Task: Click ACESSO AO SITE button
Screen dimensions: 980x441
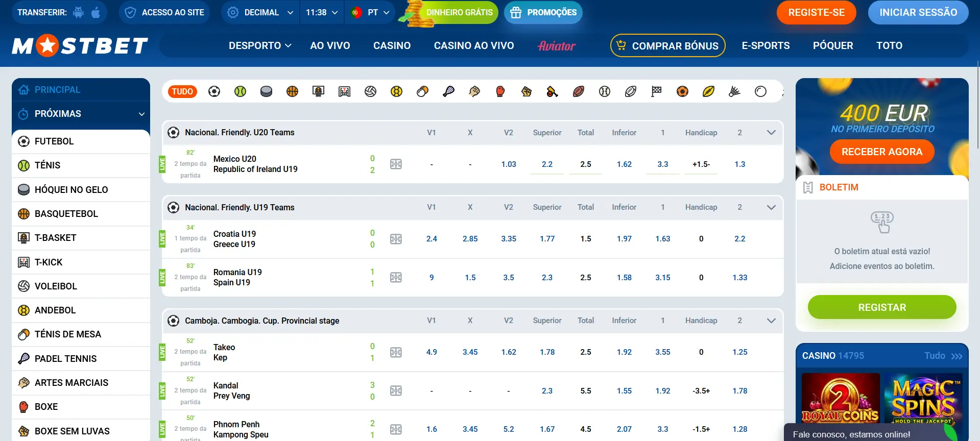Action: pyautogui.click(x=165, y=12)
